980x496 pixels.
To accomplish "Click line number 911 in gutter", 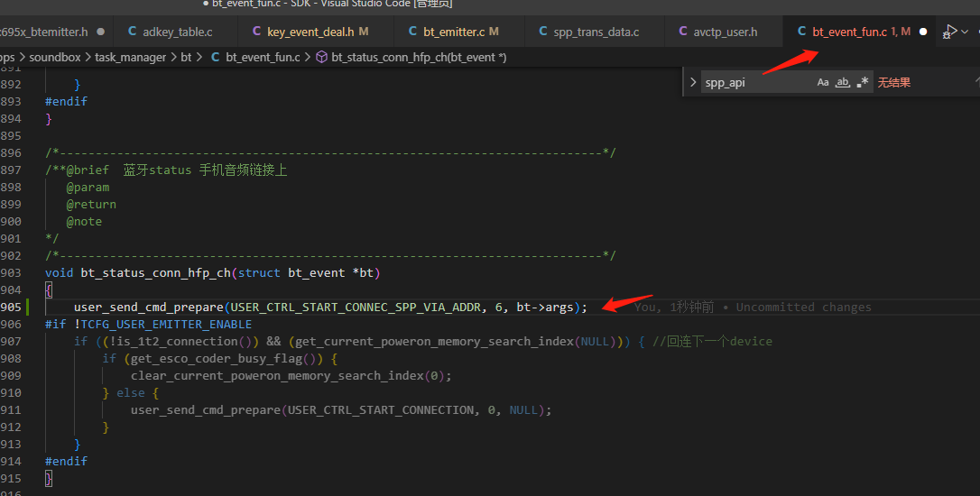I will 11,409.
